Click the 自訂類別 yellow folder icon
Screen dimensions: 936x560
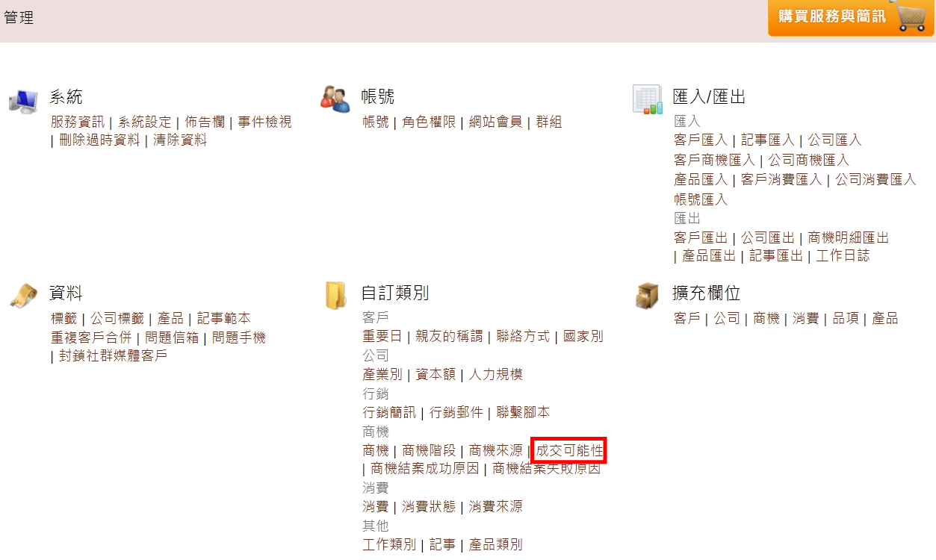point(336,295)
